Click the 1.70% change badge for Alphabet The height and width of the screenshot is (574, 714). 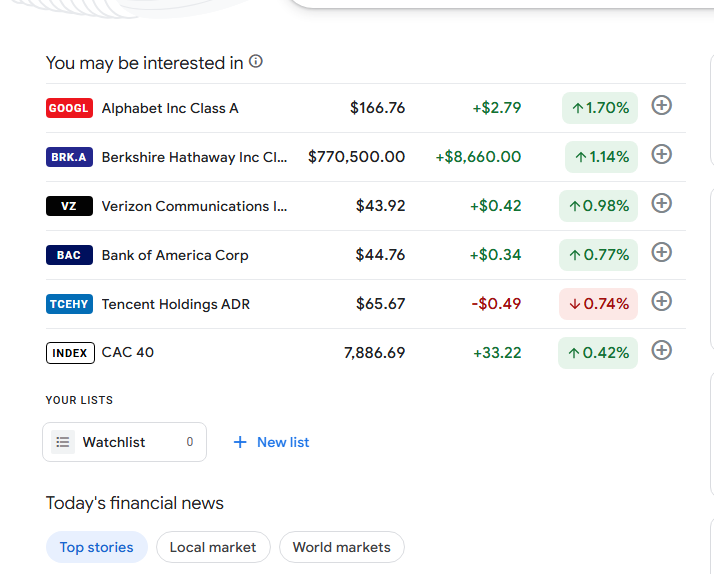(x=600, y=108)
